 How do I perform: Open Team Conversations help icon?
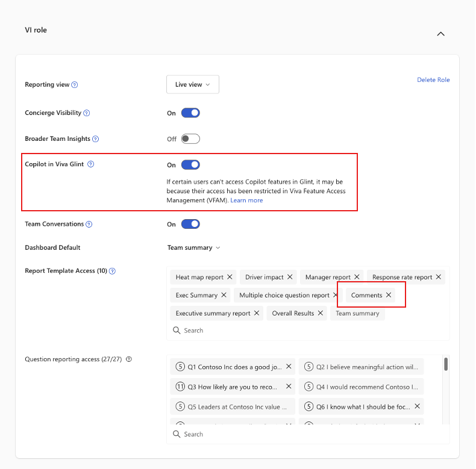click(89, 224)
